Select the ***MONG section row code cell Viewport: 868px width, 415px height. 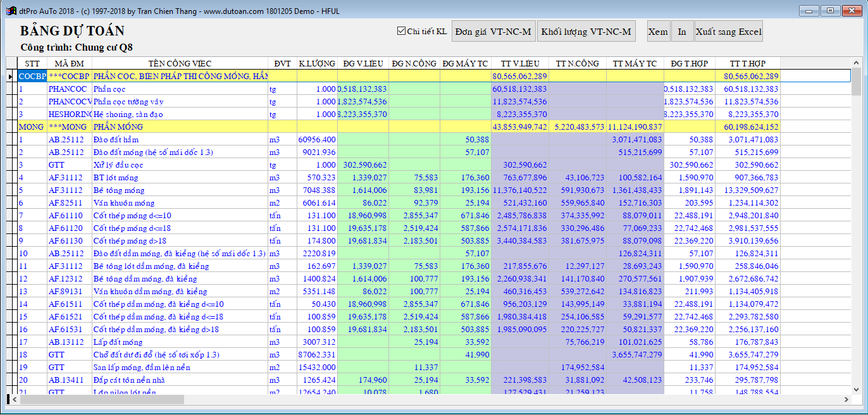coord(69,127)
